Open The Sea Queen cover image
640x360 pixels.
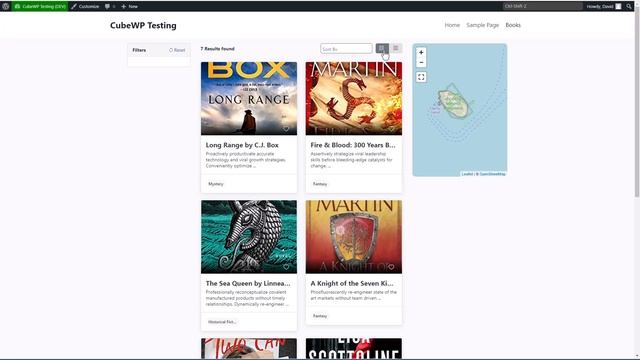(x=249, y=237)
